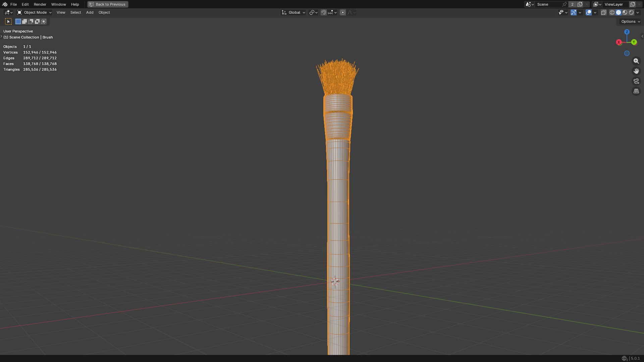644x362 pixels.
Task: Open the viewport Select menu
Action: coord(75,12)
